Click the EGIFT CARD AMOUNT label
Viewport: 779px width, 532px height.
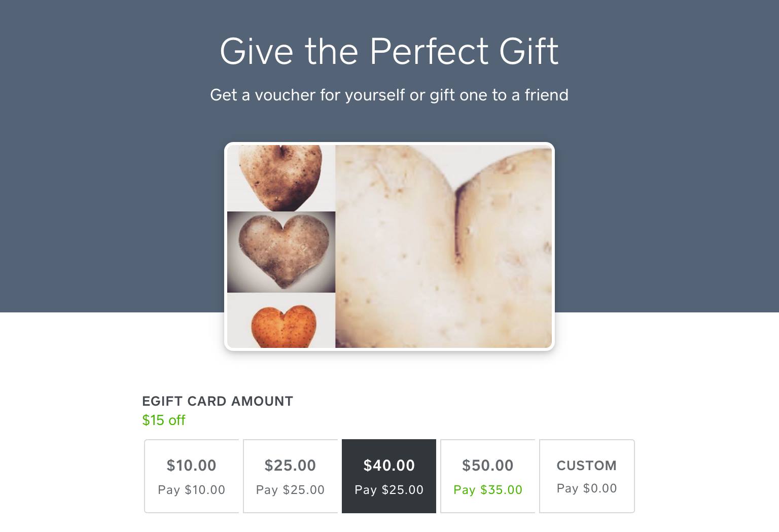point(218,401)
